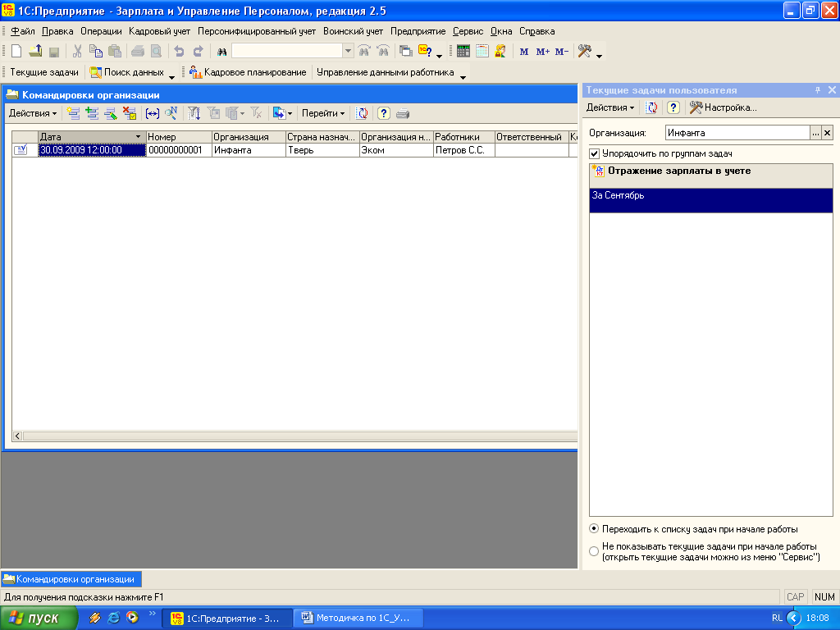This screenshot has height=630, width=840.
Task: Click the Текущие задачи toolbar button
Action: coord(44,72)
